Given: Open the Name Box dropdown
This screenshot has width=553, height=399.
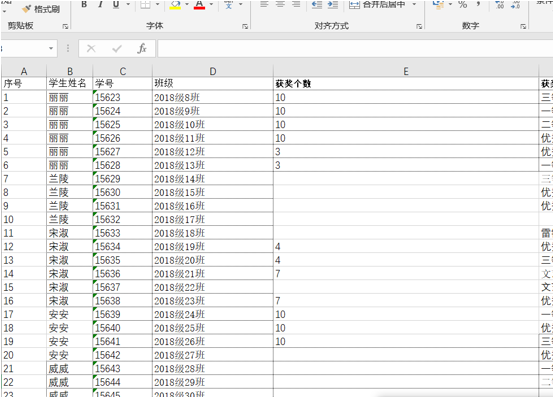Looking at the screenshot, I should pyautogui.click(x=51, y=48).
